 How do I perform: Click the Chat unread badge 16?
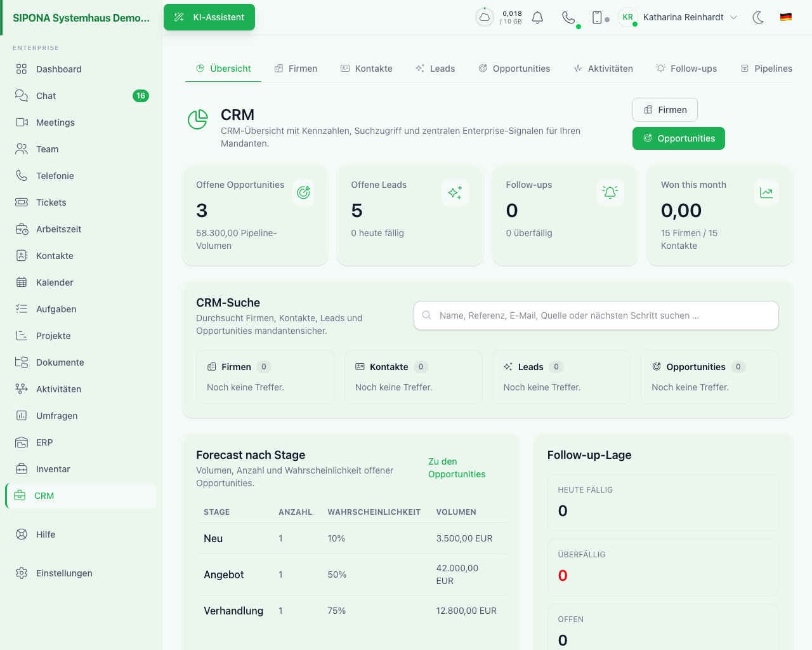[x=141, y=96]
